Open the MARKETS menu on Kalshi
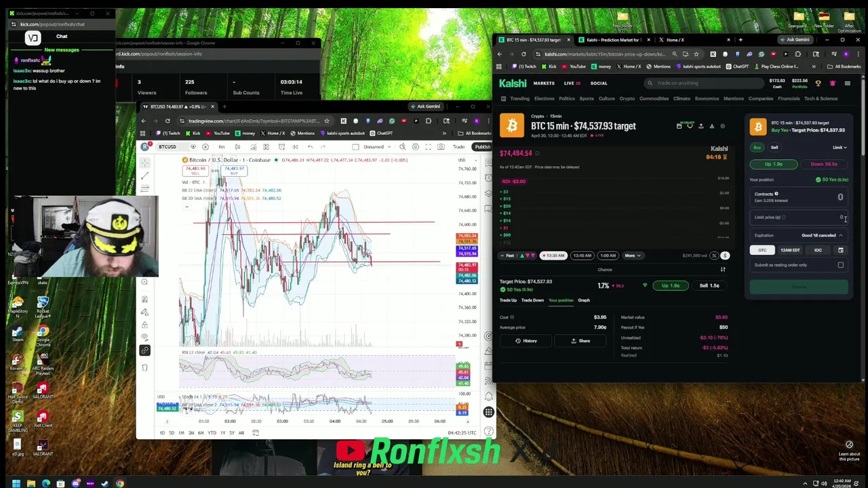The width and height of the screenshot is (868, 488). 544,83
